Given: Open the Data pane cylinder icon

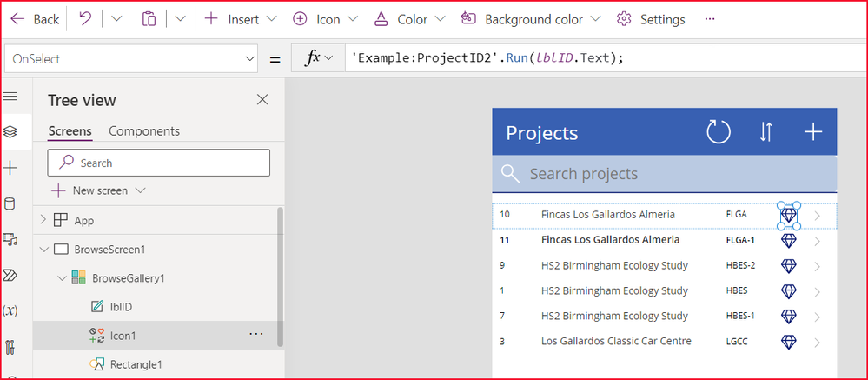Looking at the screenshot, I should tap(10, 203).
